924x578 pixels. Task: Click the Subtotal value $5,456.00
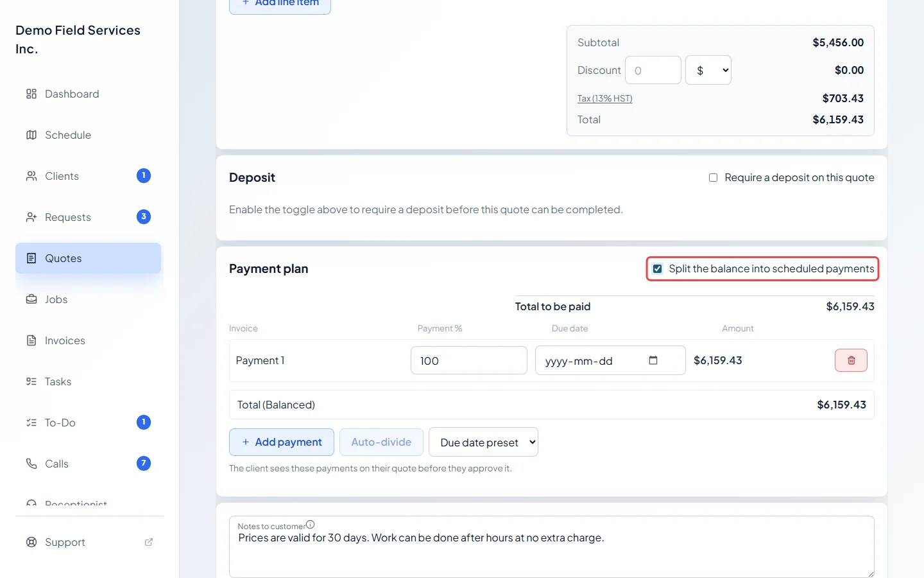838,42
